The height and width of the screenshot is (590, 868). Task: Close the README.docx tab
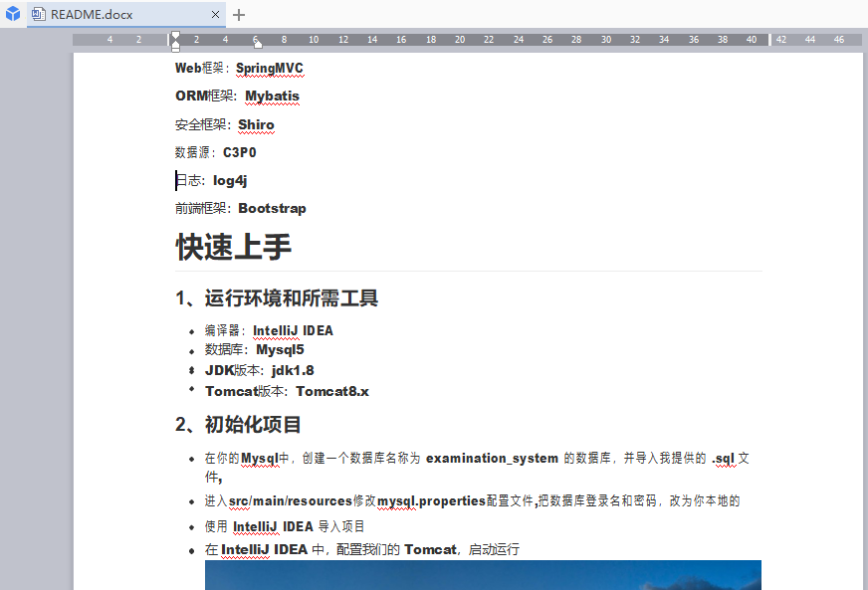pos(215,15)
